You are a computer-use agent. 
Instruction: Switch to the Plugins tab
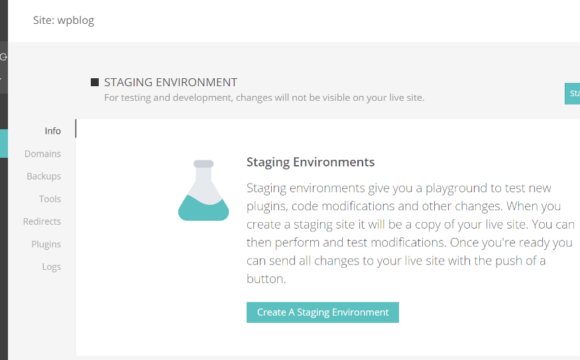[46, 245]
